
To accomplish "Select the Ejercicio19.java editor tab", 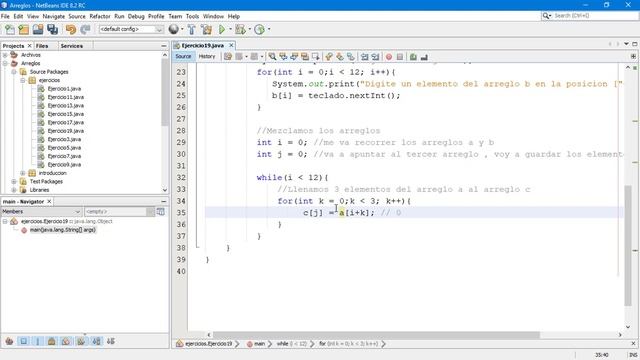I will pos(203,45).
